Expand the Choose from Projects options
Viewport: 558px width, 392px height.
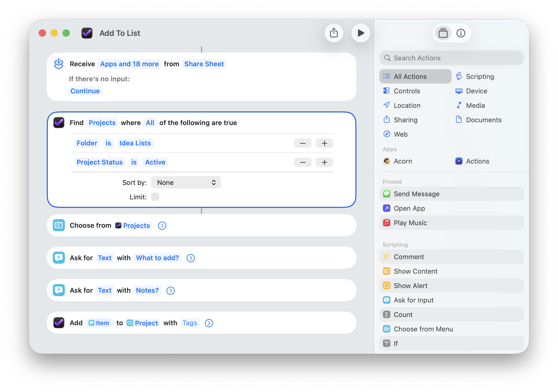(162, 226)
